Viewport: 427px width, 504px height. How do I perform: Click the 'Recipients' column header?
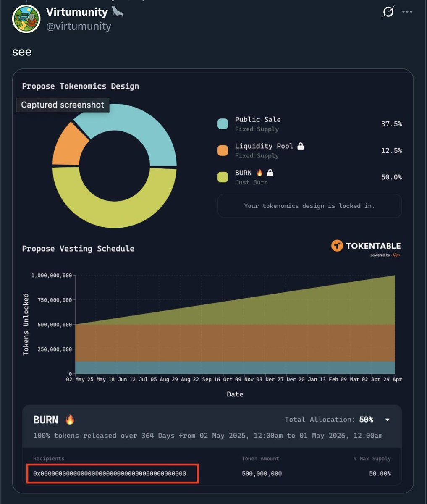point(49,459)
